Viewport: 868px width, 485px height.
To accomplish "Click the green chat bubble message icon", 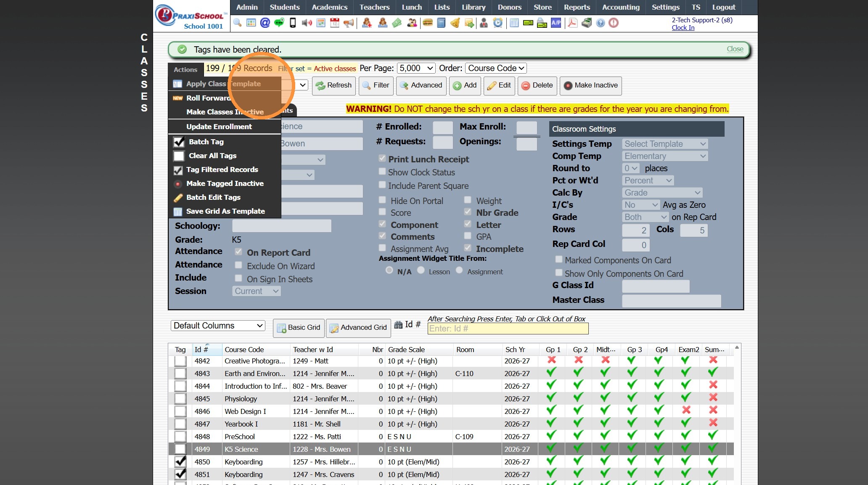I will click(x=279, y=23).
